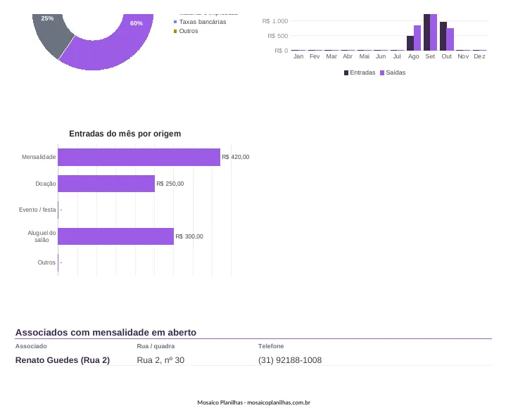Select the Outros label in donut legend

pyautogui.click(x=189, y=31)
